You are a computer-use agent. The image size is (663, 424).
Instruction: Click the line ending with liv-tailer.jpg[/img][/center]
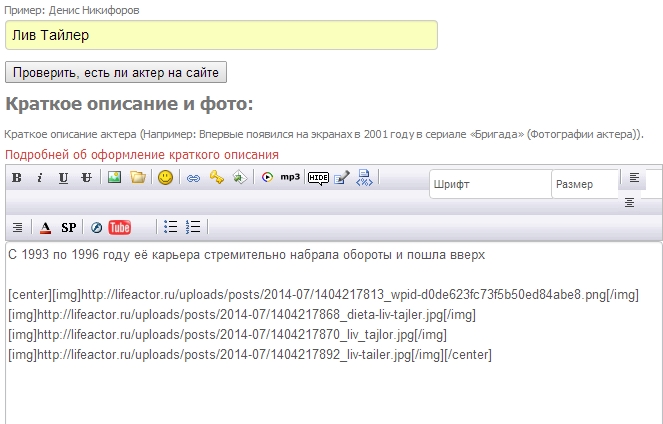(250, 355)
